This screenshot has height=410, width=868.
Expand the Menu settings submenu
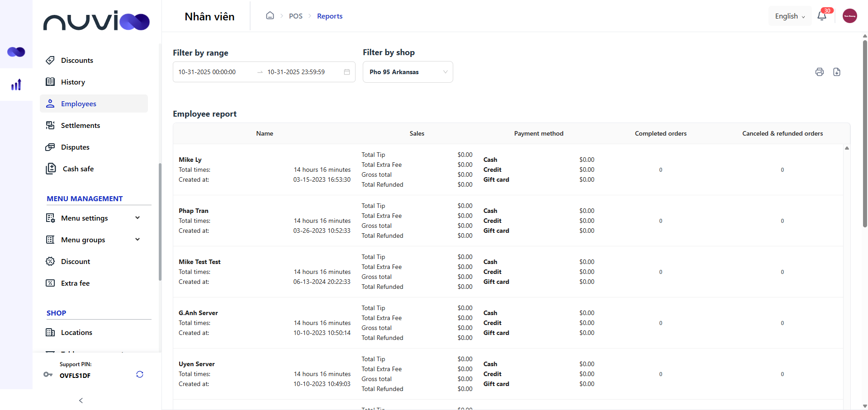[137, 217]
